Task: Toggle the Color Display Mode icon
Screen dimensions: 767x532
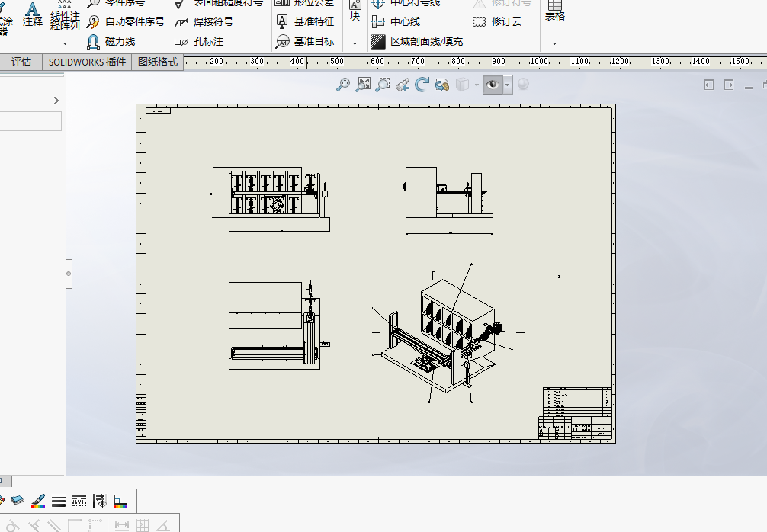Action: (120, 501)
